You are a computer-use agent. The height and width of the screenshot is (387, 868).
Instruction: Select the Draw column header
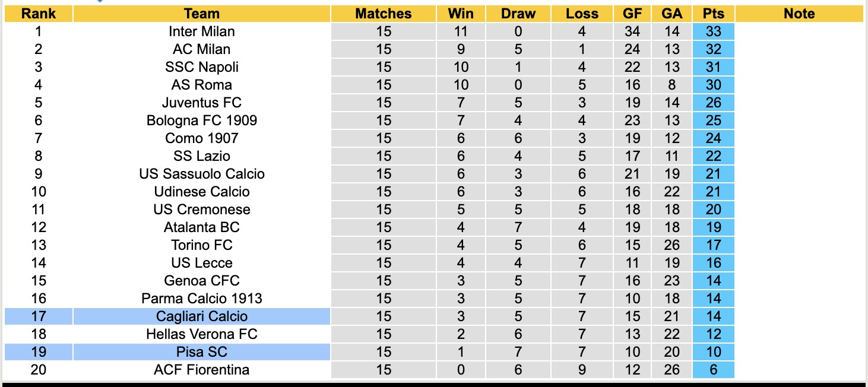(x=518, y=14)
